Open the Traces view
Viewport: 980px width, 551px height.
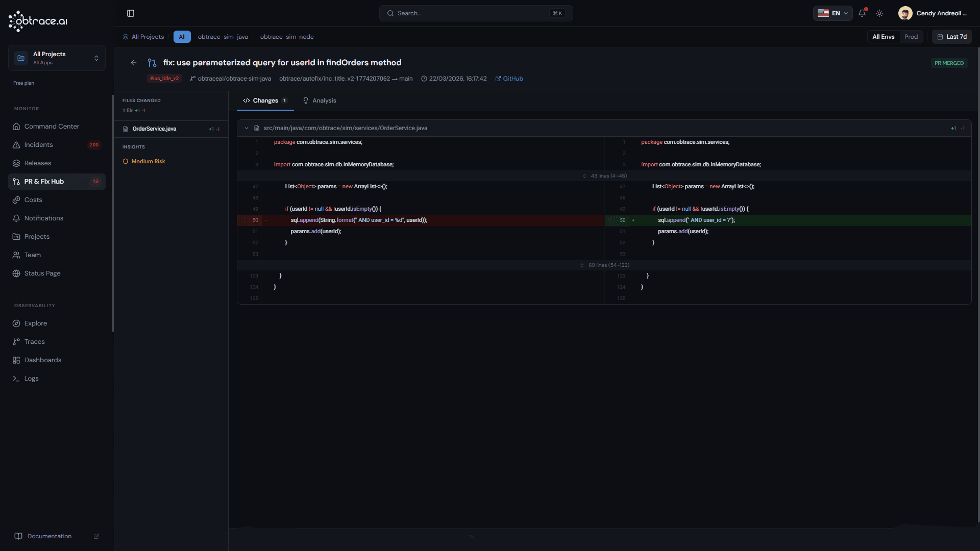pos(34,342)
